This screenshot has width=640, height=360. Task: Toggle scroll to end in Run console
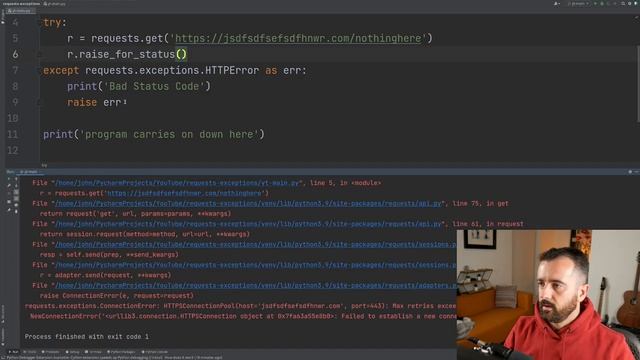pyautogui.click(x=16, y=198)
